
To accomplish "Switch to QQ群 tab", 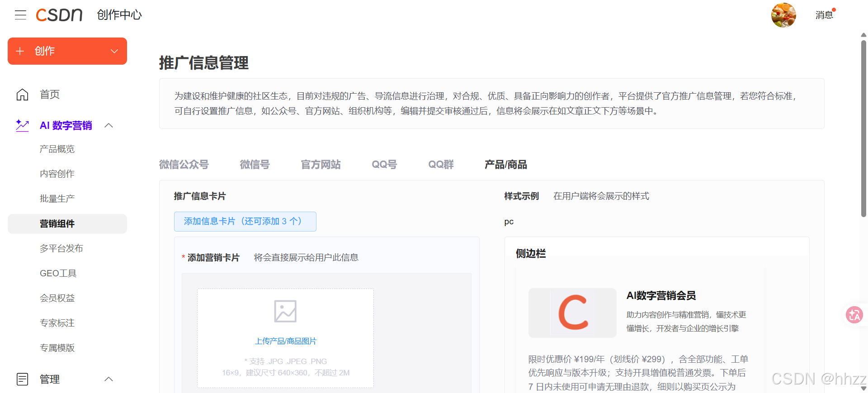I will tap(441, 165).
